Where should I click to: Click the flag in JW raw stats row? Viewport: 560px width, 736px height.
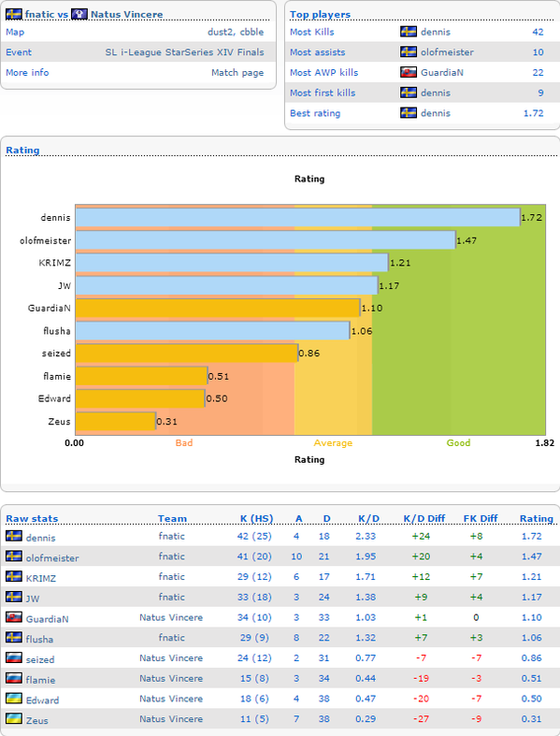click(14, 597)
